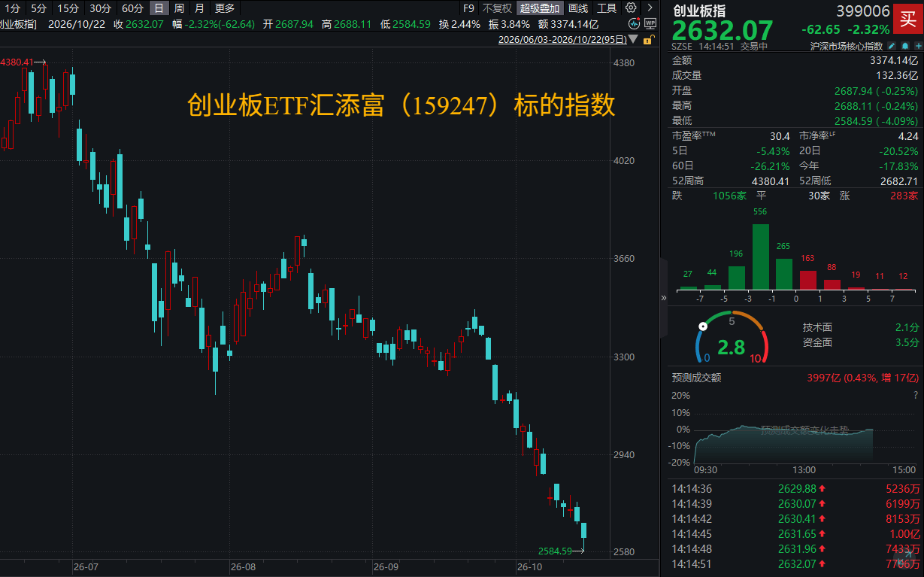Open the 更多 periods dropdown
This screenshot has height=577, width=924.
tap(225, 8)
